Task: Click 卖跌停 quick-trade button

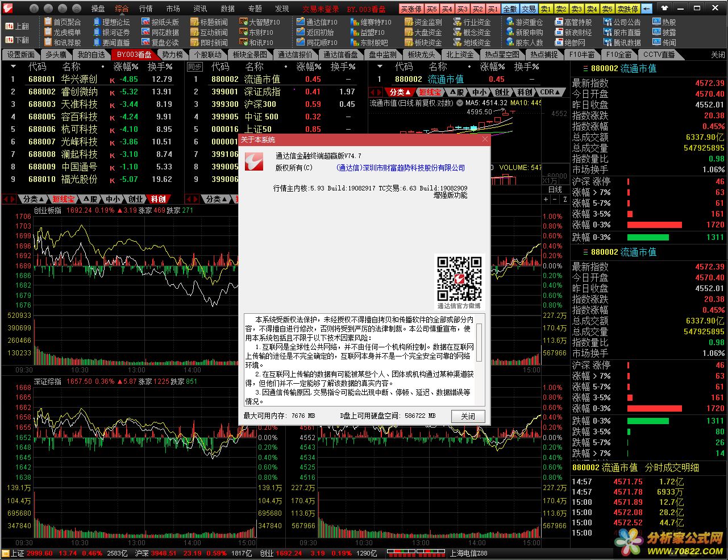Action: pyautogui.click(x=628, y=9)
